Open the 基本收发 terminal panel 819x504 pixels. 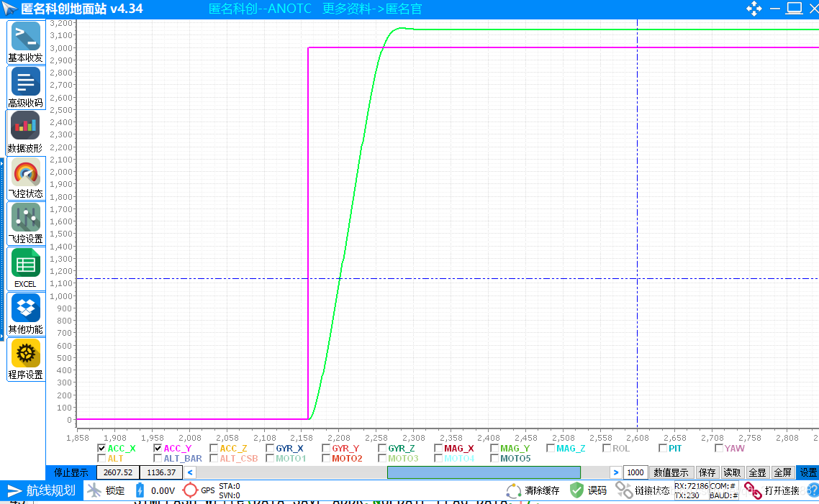tap(26, 42)
